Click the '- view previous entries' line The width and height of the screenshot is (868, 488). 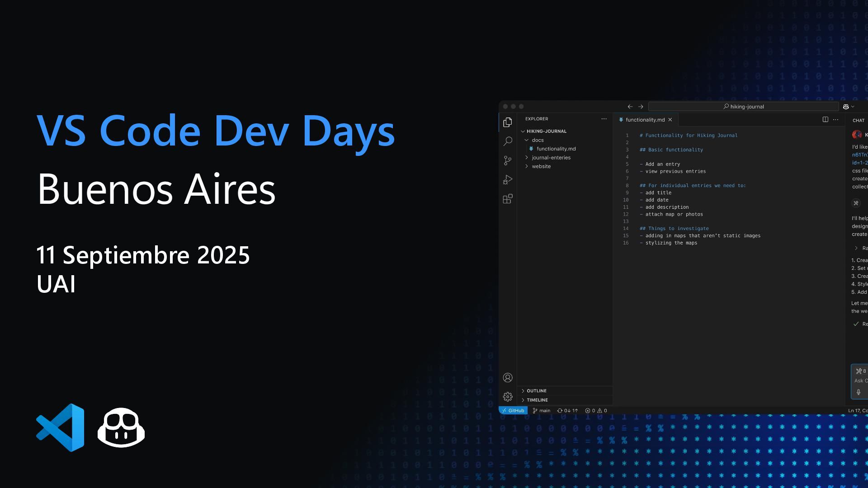point(672,171)
